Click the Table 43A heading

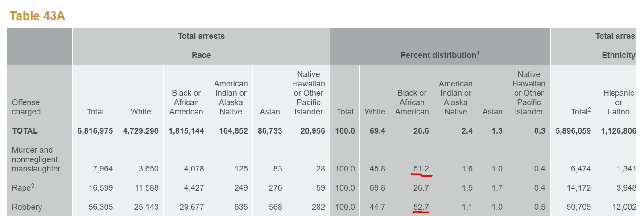[x=37, y=16]
